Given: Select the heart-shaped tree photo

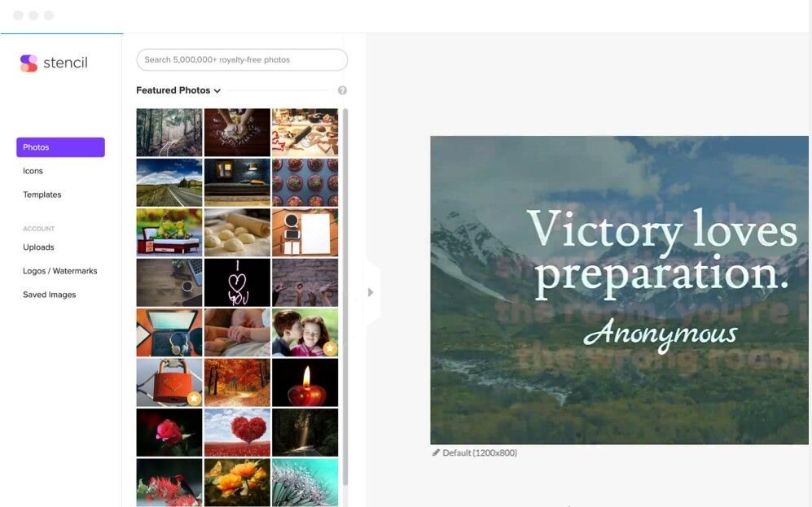Looking at the screenshot, I should (x=237, y=432).
